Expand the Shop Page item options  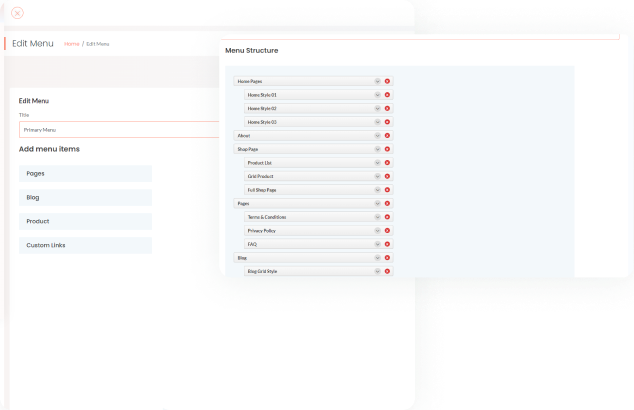[377, 149]
